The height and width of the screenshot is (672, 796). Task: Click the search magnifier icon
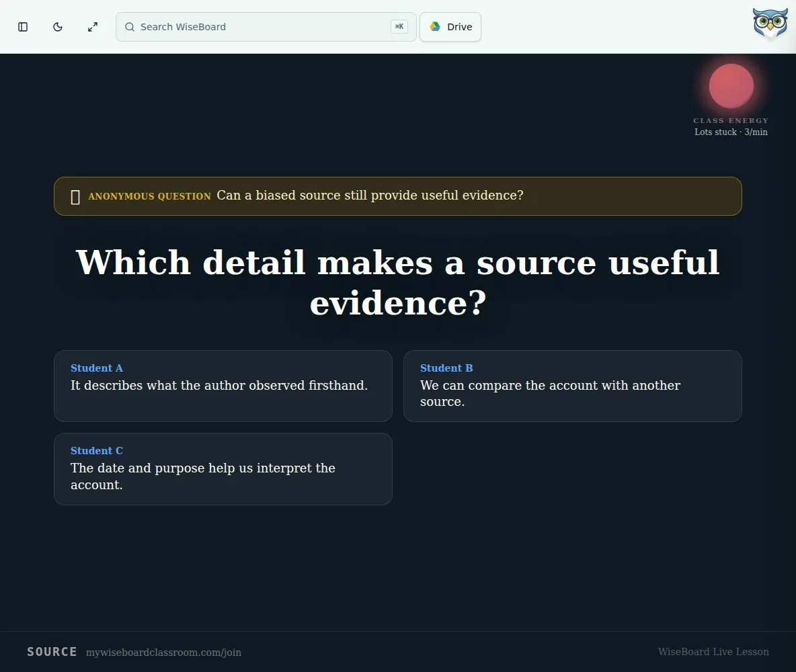[x=130, y=27]
